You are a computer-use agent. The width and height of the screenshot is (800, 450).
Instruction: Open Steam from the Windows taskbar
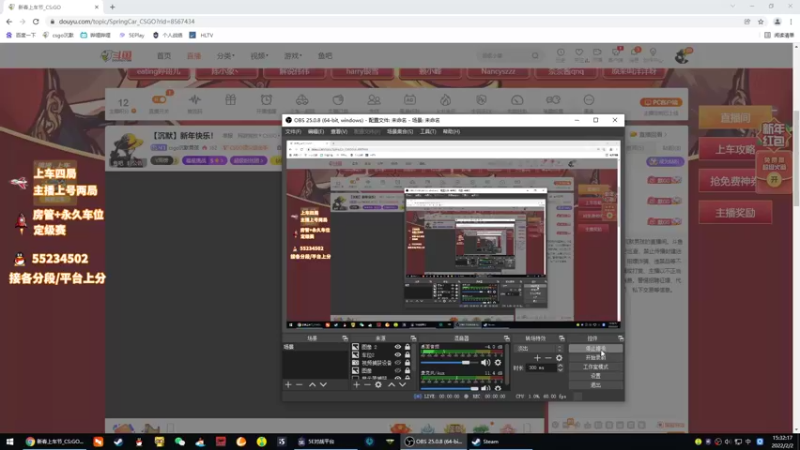[x=485, y=442]
